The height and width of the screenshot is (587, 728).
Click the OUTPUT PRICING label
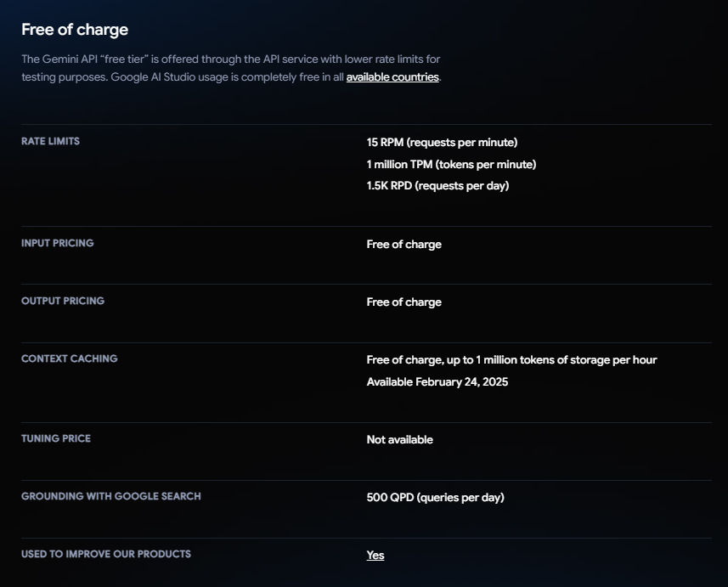[x=63, y=301]
